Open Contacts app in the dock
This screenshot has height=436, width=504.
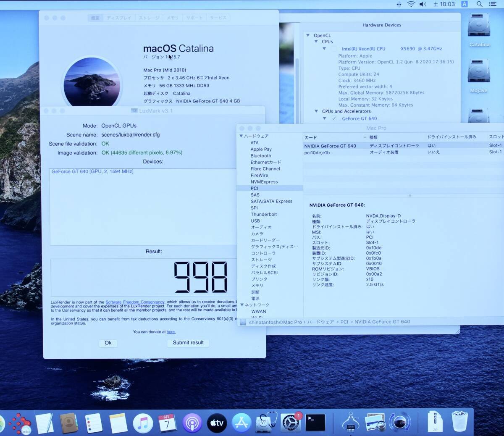69,423
